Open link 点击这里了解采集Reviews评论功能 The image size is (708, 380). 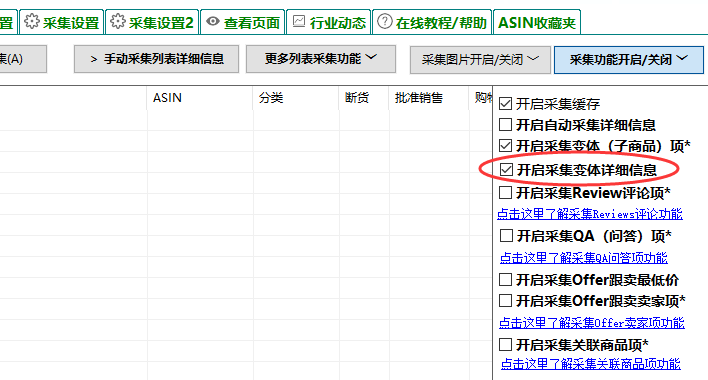(x=590, y=214)
